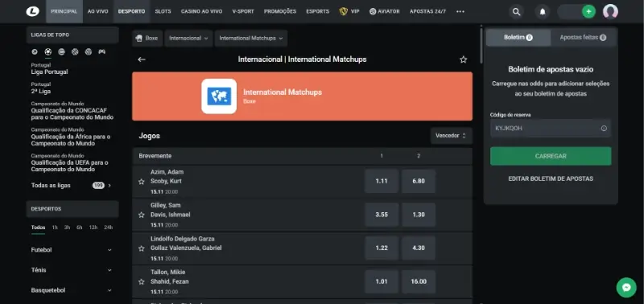The height and width of the screenshot is (304, 644).
Task: Click the back arrow beside the page title
Action: coord(142,60)
